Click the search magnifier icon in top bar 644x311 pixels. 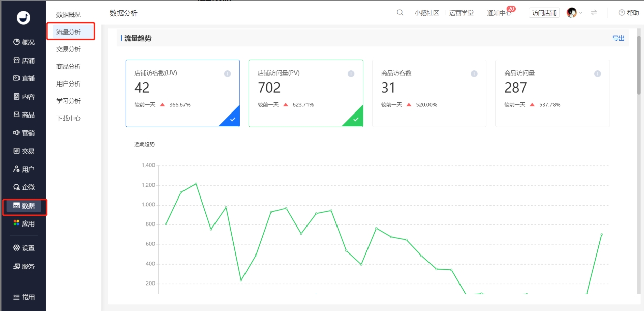point(400,12)
